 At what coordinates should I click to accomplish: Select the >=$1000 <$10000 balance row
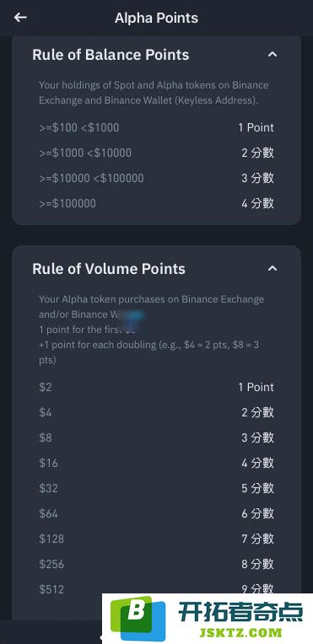coord(156,153)
